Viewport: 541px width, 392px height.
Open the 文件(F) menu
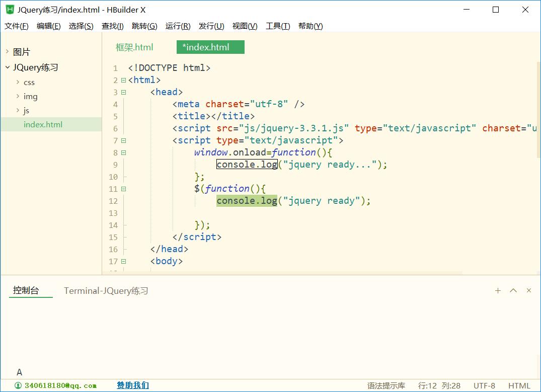[x=16, y=26]
